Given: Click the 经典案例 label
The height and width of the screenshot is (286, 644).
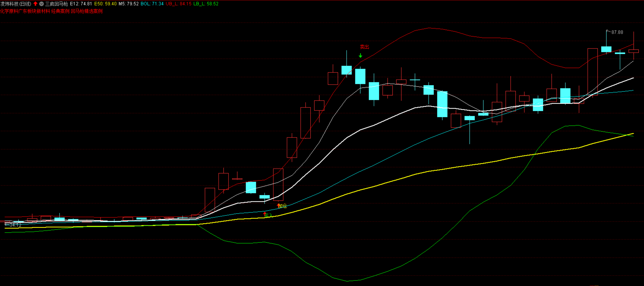Looking at the screenshot, I should (x=60, y=11).
